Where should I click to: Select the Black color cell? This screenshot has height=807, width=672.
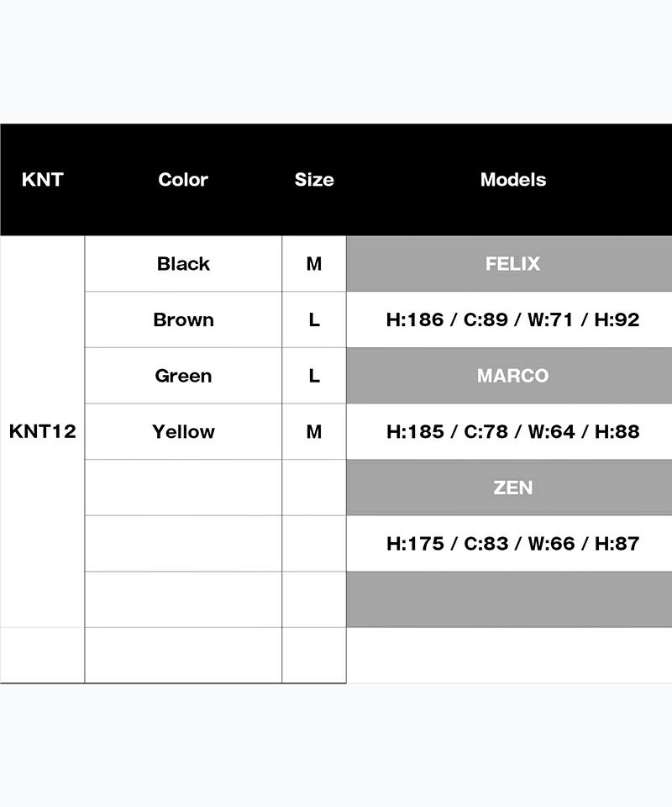(x=183, y=263)
